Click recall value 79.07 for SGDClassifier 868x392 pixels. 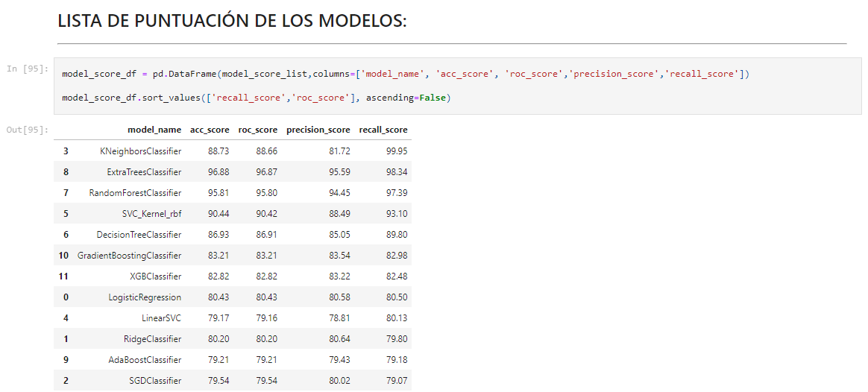397,382
